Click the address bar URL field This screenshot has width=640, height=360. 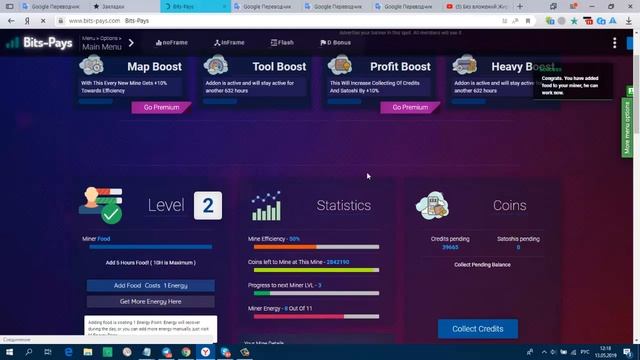(278, 21)
